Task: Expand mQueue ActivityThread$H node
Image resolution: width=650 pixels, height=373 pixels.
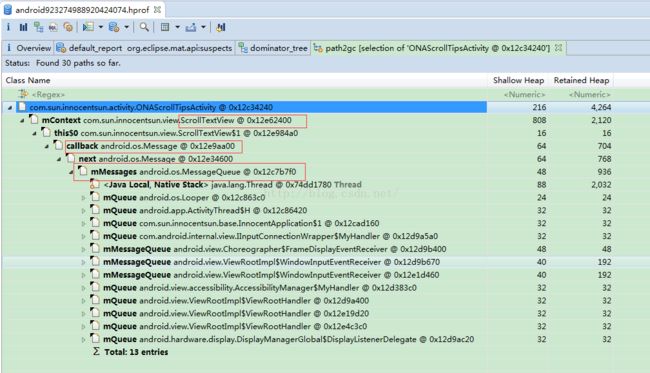Action: tap(83, 211)
